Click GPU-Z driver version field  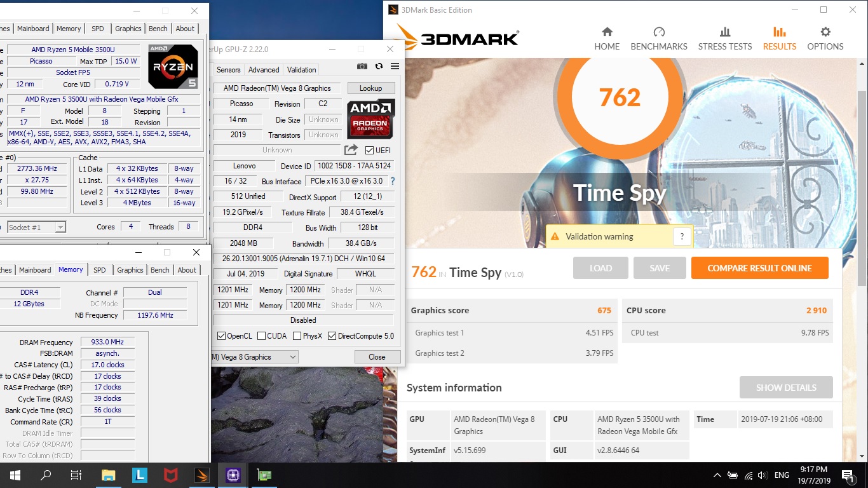[304, 259]
